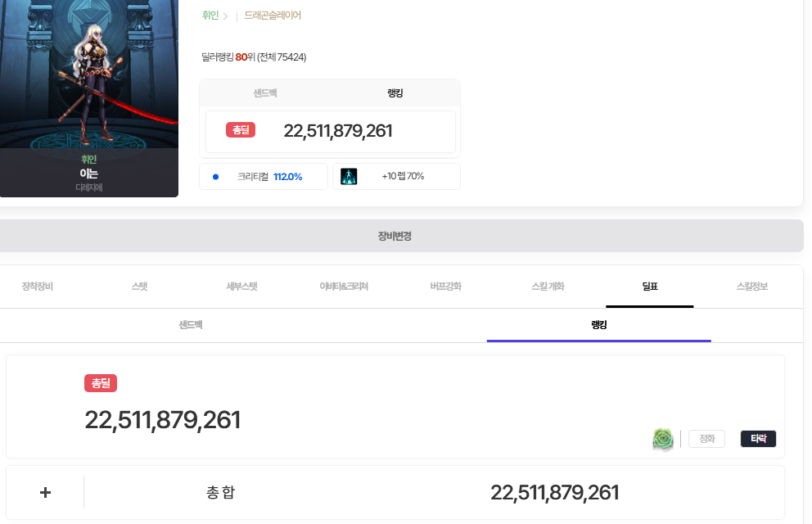Switch to the 샌드백 sub-tab below the main tabs
Viewport: 812px width, 524px height.
[191, 325]
